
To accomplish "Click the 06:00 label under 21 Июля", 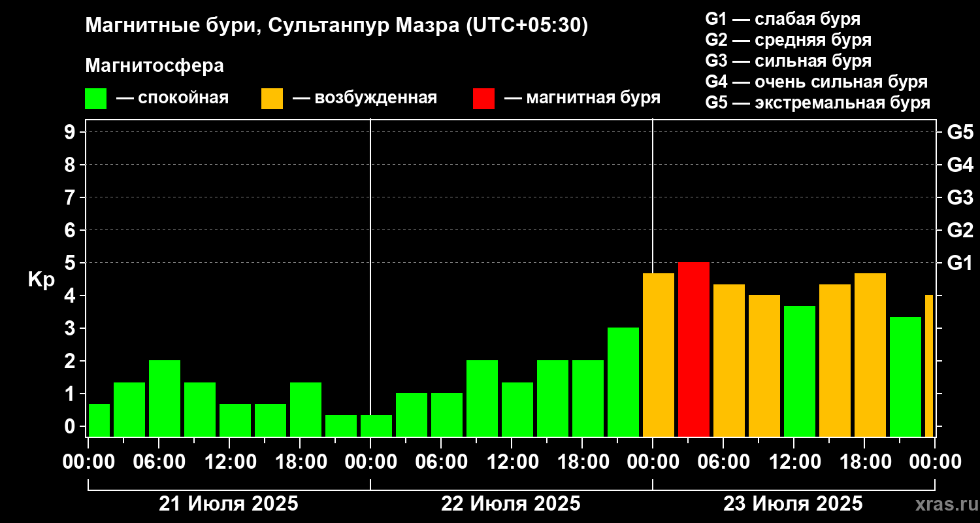I will point(159,462).
